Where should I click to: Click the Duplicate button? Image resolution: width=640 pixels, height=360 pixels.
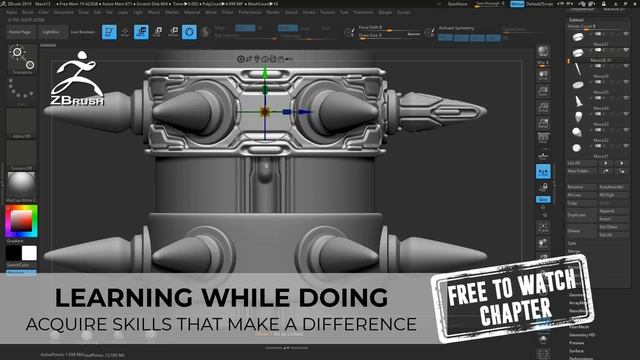581,215
